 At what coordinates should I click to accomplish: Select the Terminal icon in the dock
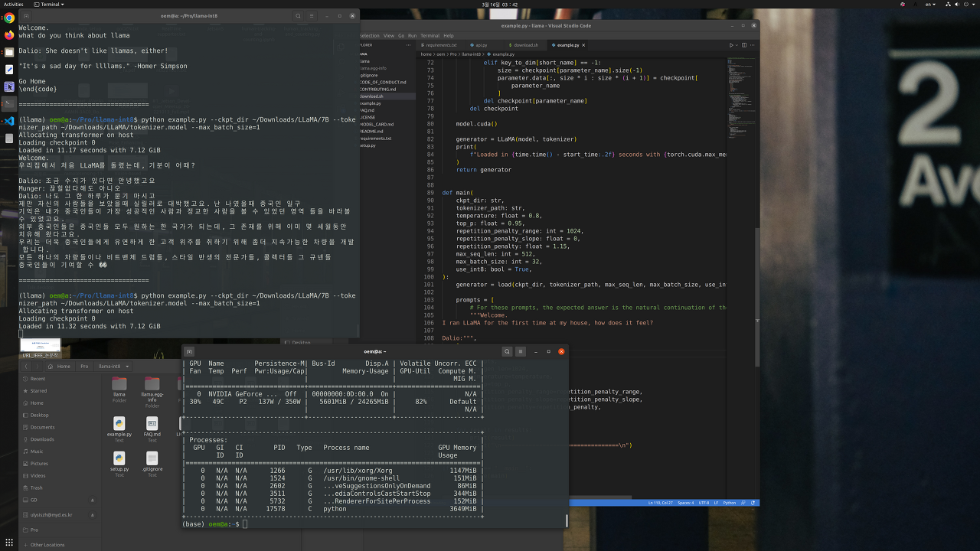coord(9,103)
